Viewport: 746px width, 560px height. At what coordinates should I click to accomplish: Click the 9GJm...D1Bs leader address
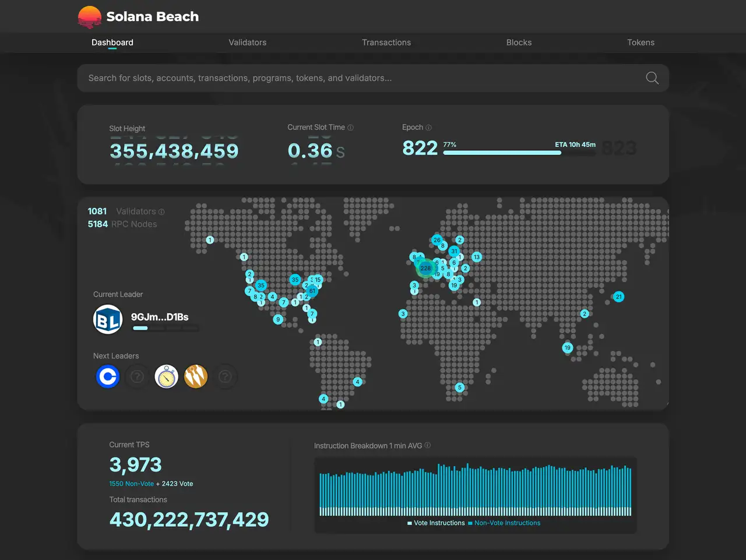tap(160, 317)
